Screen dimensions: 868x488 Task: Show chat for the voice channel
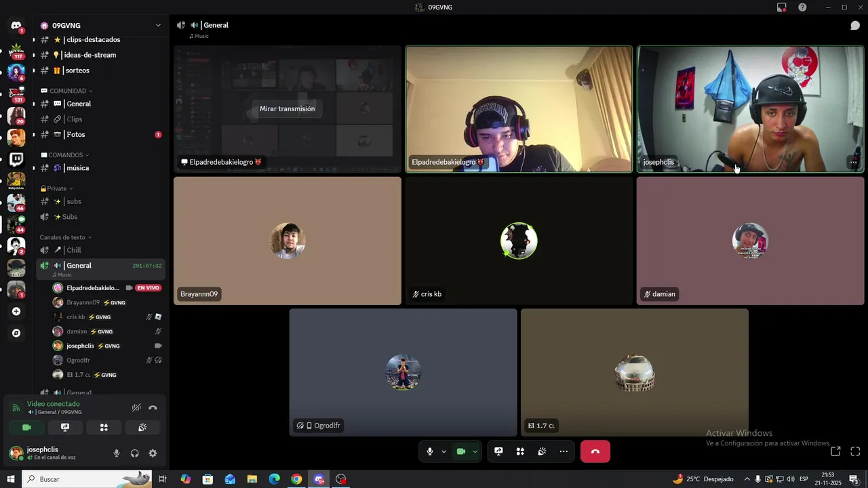click(x=855, y=25)
